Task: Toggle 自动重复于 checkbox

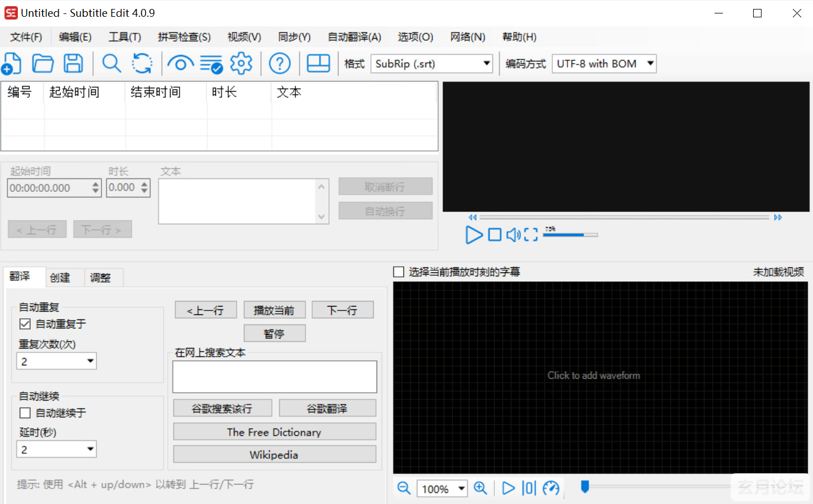Action: [x=25, y=324]
